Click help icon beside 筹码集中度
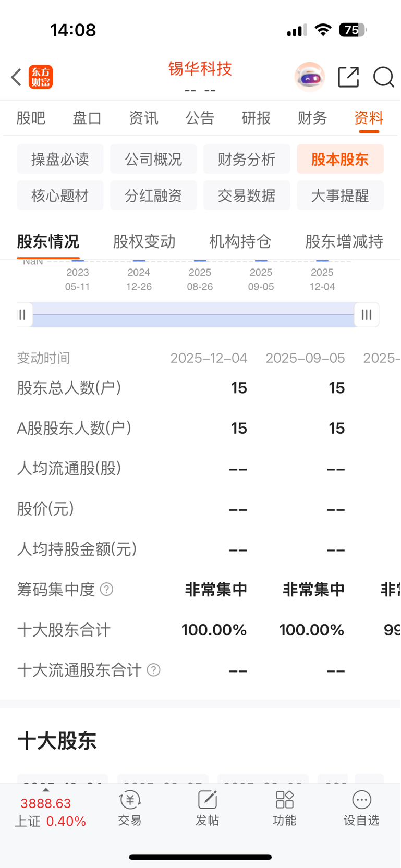The height and width of the screenshot is (868, 401). coord(106,590)
